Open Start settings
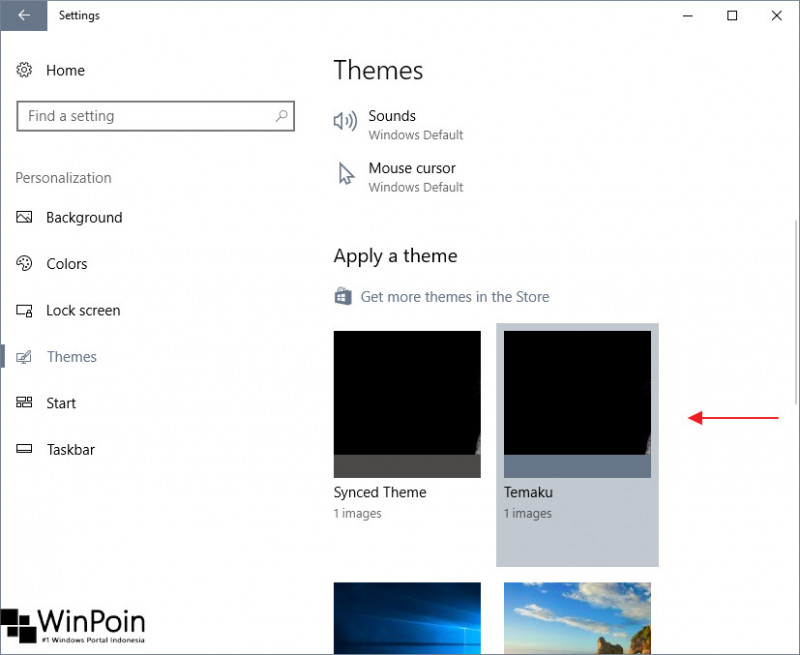800x655 pixels. [x=61, y=404]
